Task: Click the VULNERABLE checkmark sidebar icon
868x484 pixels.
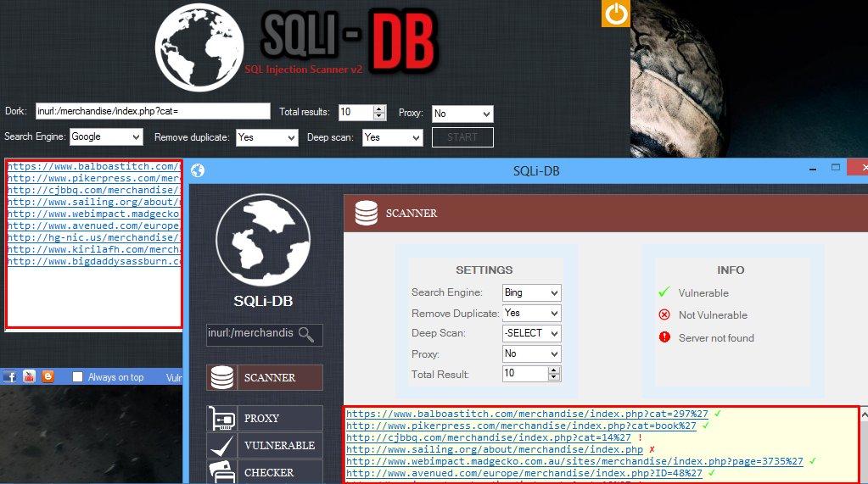Action: 222,446
